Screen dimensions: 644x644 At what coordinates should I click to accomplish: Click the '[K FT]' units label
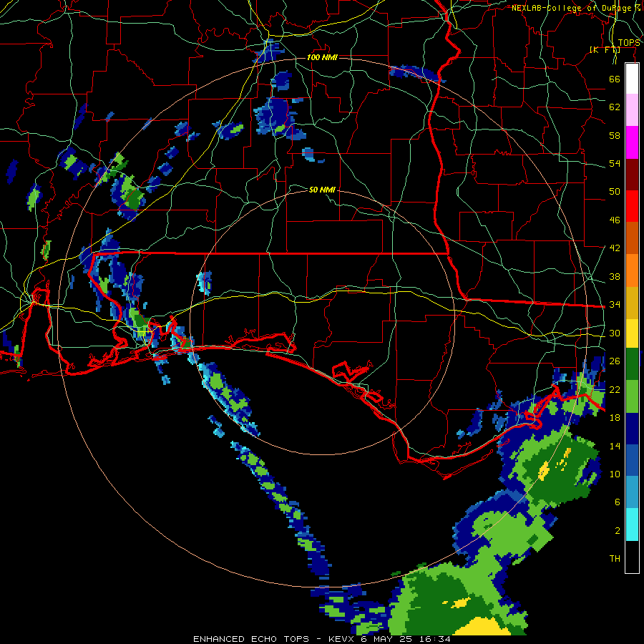click(x=605, y=49)
